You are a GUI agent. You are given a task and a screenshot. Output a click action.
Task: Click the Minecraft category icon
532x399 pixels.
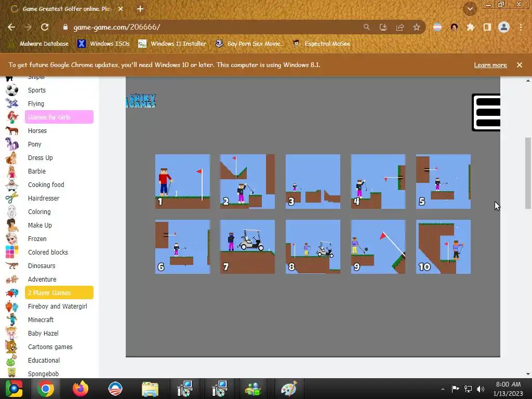click(x=12, y=320)
